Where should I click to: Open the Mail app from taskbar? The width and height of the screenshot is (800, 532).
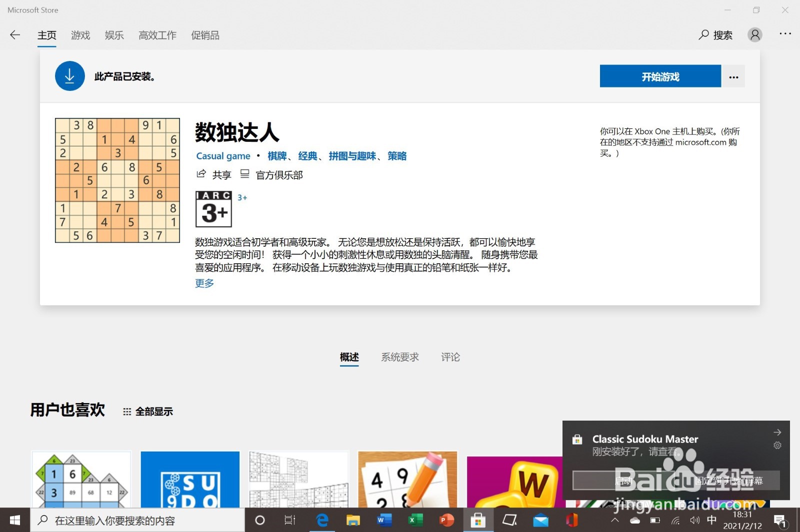[x=540, y=520]
